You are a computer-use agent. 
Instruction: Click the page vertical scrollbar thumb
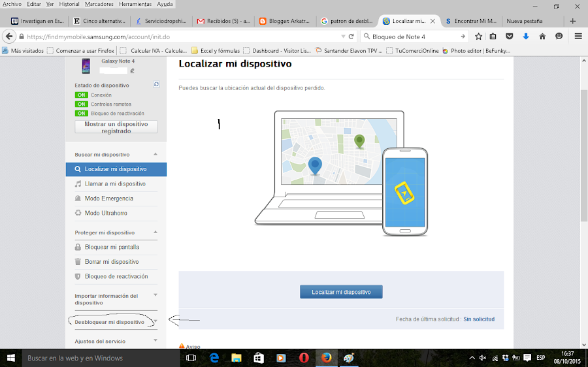584,155
